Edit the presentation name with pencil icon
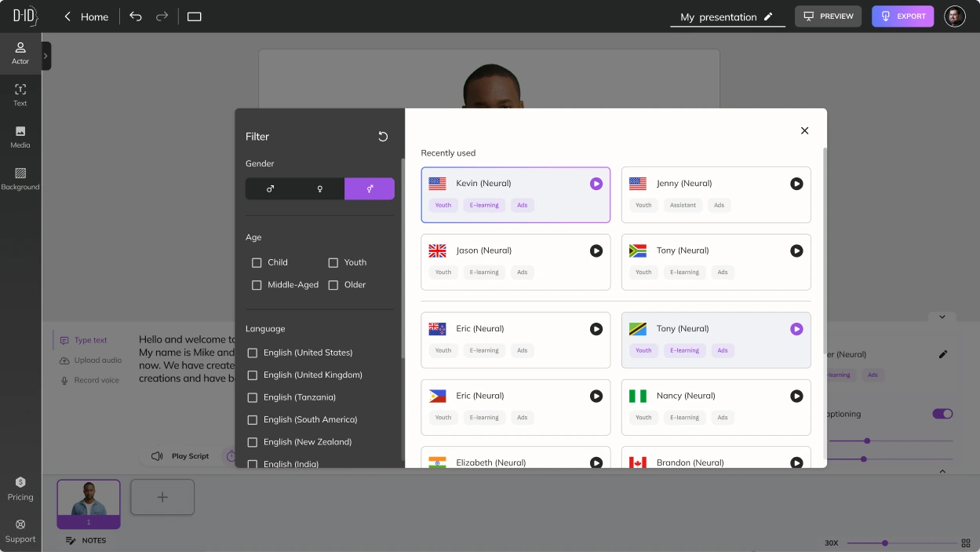This screenshot has width=980, height=552. [x=768, y=16]
